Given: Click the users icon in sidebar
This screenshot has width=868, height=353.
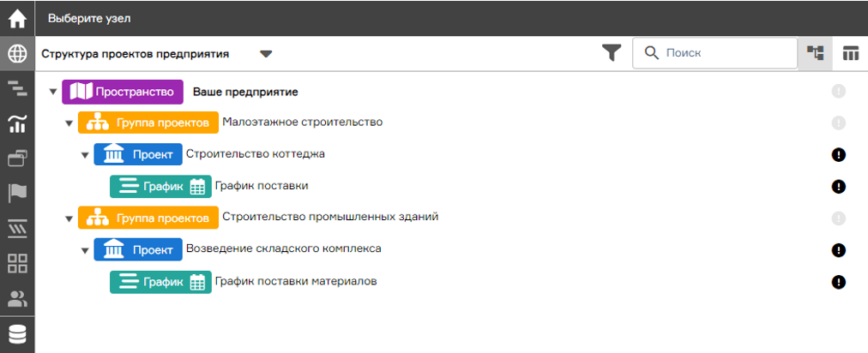Looking at the screenshot, I should tap(17, 299).
